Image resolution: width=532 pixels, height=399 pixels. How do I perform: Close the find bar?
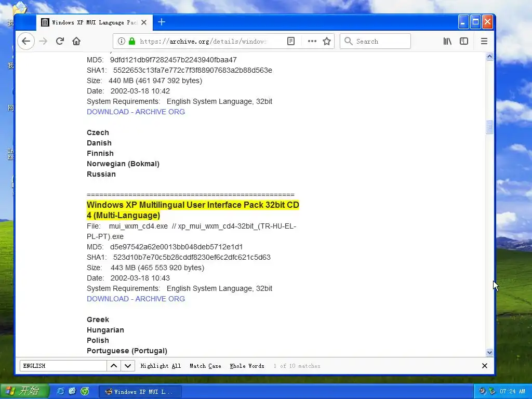point(485,366)
